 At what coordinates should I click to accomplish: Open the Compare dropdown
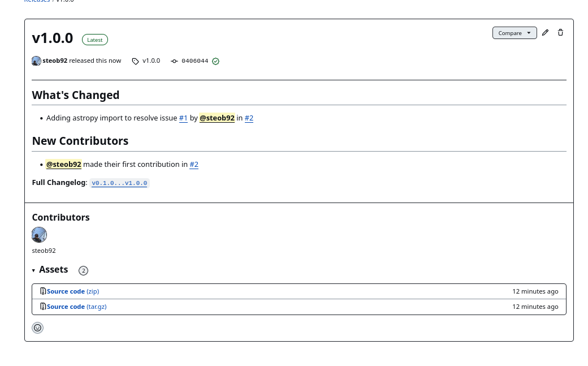511,33
